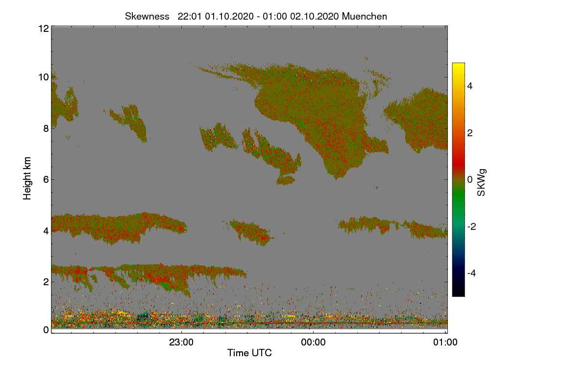Click the 'Time UTC' axis title
Image resolution: width=588 pixels, height=392 pixels.
[249, 353]
